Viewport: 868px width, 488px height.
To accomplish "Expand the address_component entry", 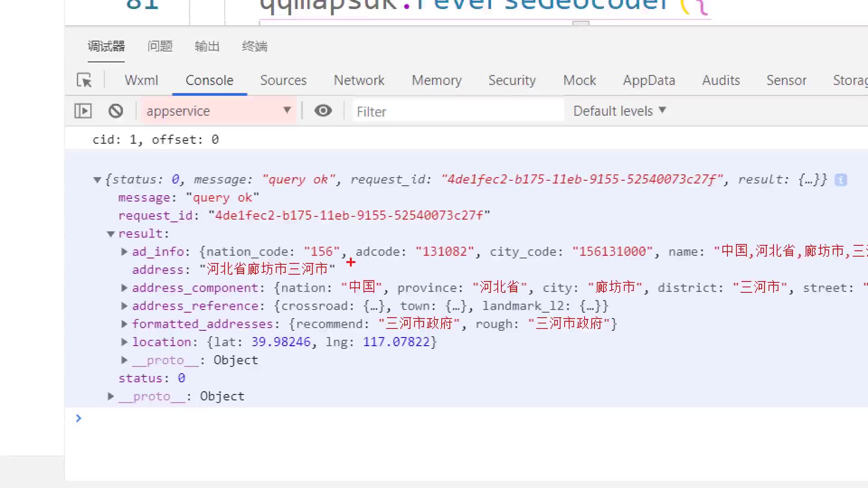I will (124, 288).
